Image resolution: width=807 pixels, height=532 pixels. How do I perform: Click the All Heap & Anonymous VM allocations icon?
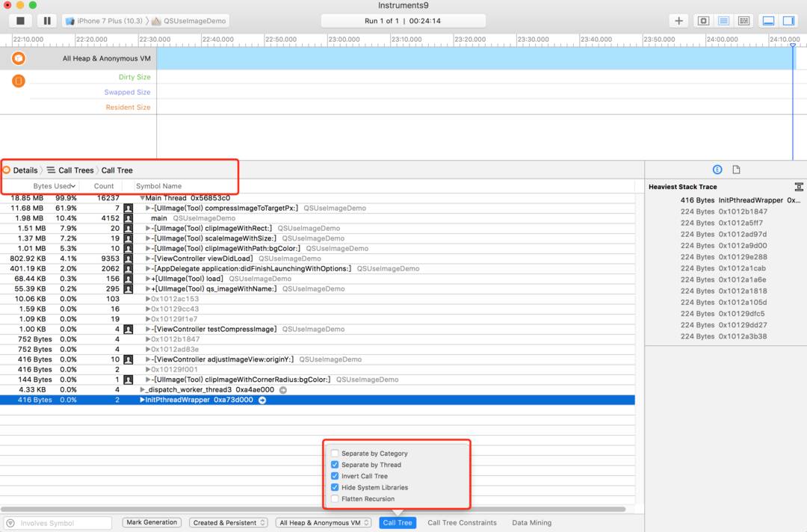click(19, 58)
